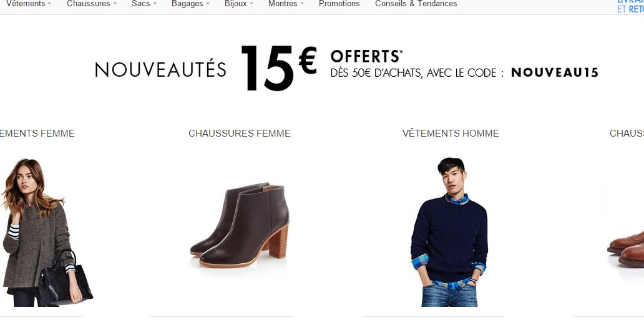Open Conseils & Tendances section
The width and height of the screenshot is (644, 320).
point(416,4)
